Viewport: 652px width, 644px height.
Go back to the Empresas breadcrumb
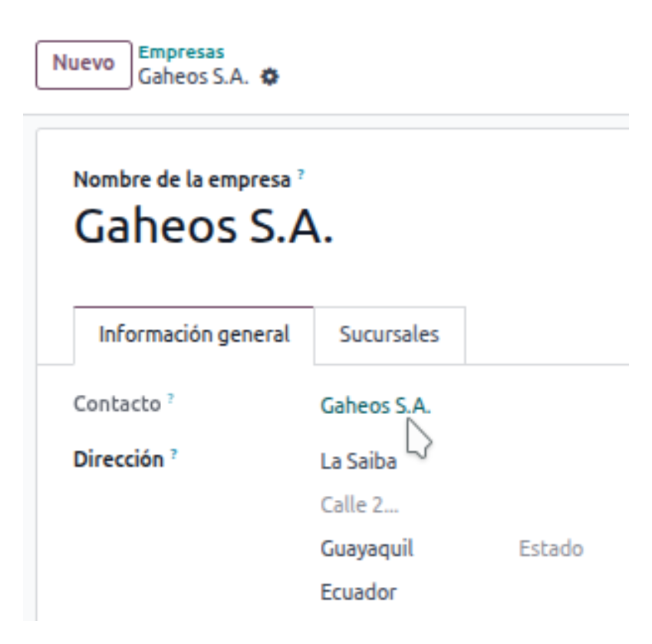[x=180, y=52]
